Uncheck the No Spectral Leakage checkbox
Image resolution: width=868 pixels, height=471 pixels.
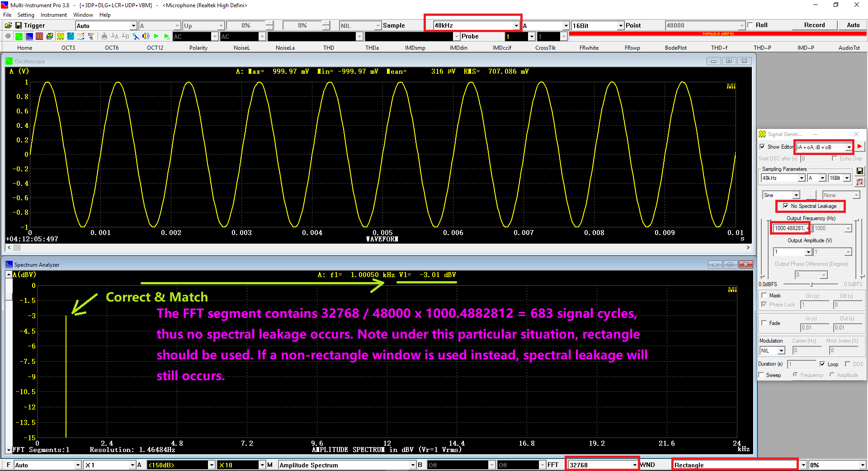pyautogui.click(x=786, y=206)
